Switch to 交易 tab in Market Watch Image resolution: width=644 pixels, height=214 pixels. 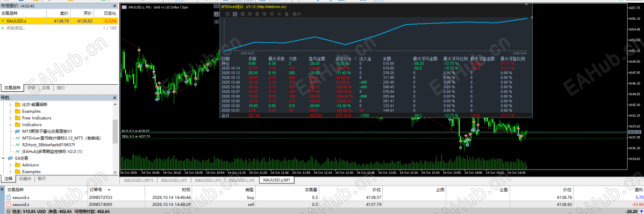(46, 88)
